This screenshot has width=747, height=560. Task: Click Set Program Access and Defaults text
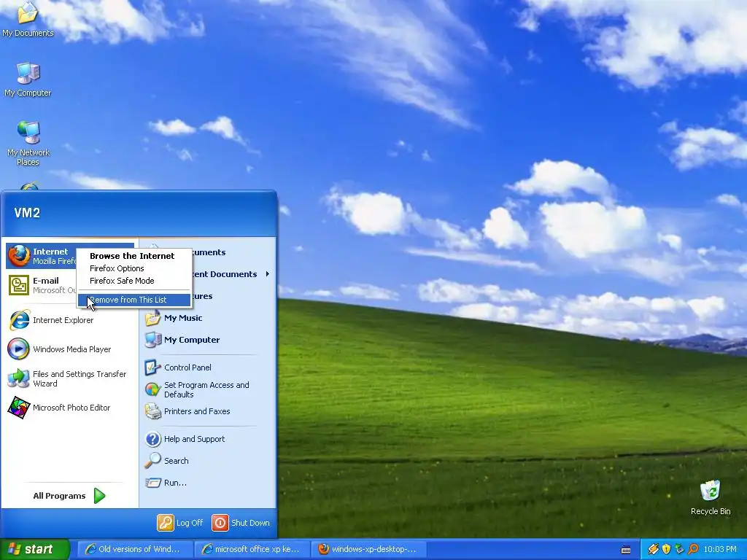click(x=206, y=389)
